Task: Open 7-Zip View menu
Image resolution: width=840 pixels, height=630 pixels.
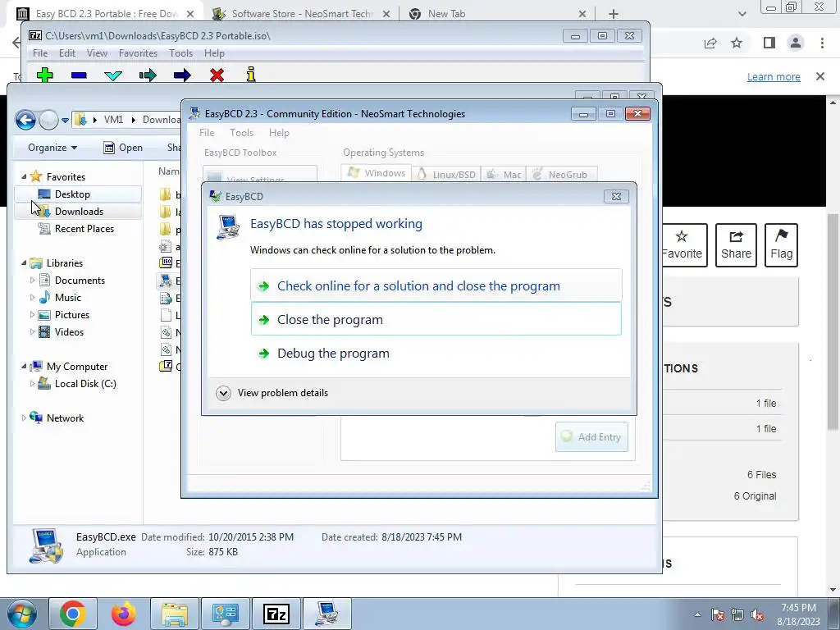Action: tap(97, 53)
